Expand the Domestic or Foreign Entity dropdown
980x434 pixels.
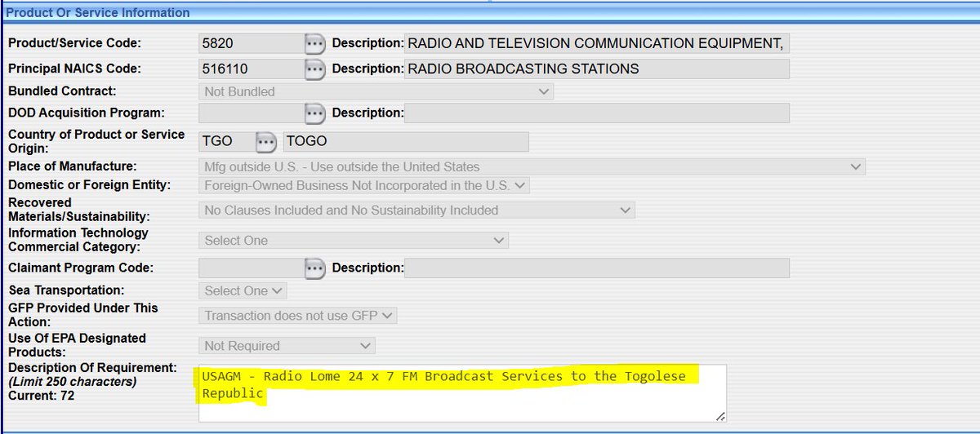(x=364, y=186)
